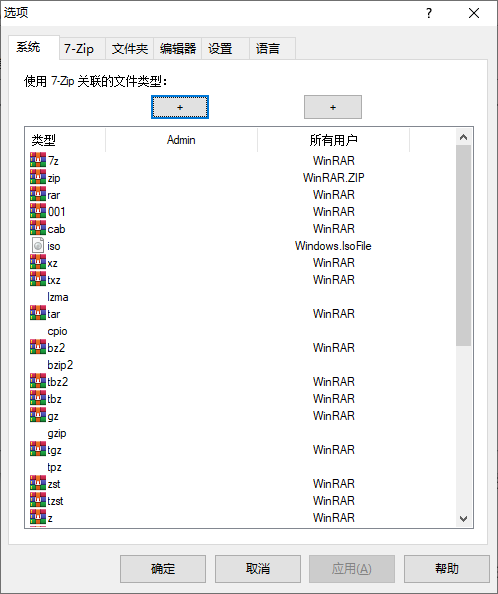Click the 类型 column header

coord(65,140)
